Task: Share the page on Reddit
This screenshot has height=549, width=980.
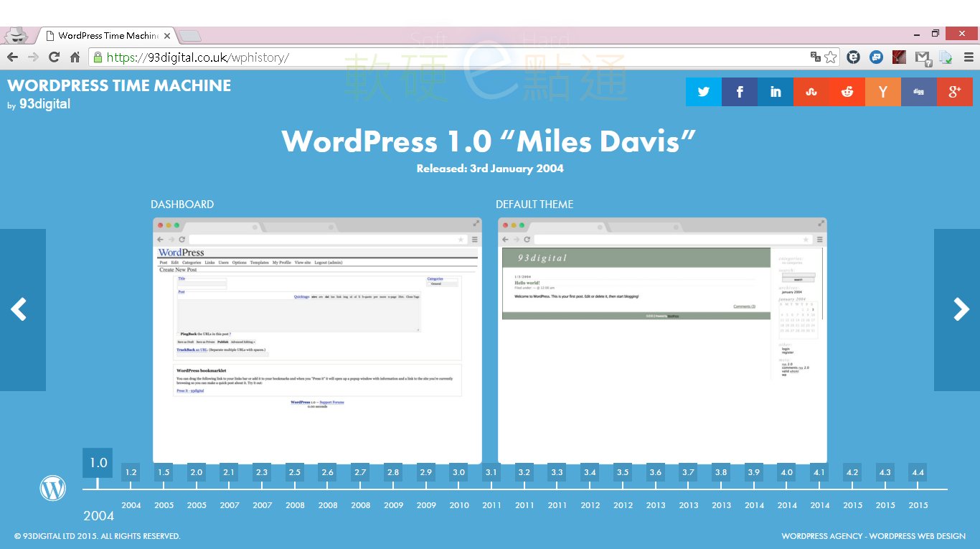Action: (x=847, y=92)
